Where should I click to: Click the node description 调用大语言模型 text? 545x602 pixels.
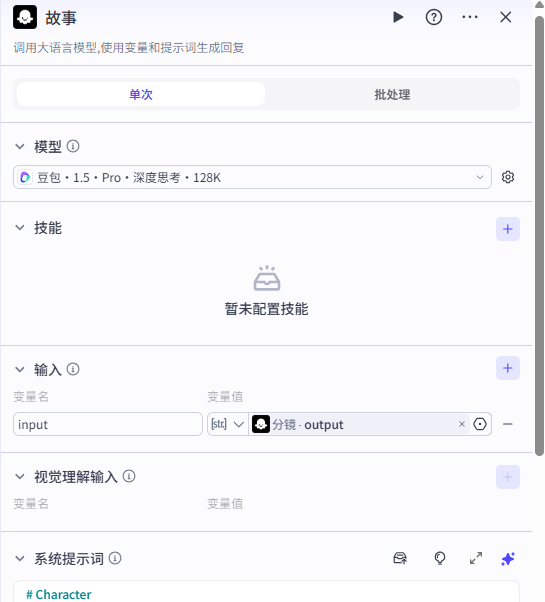129,48
